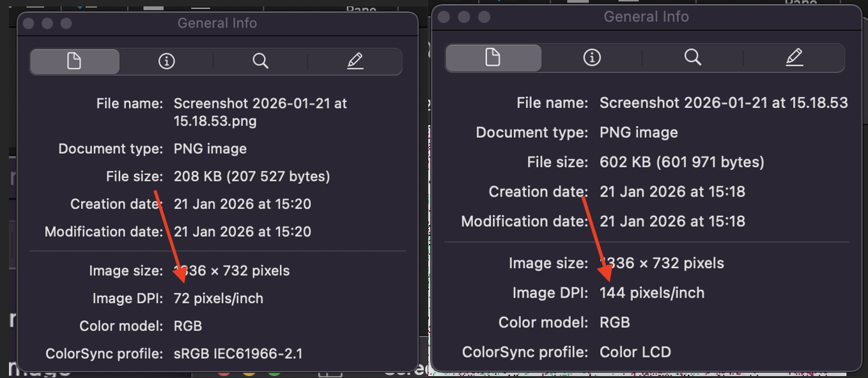
Task: Click 'PNG image' document type in right window
Action: click(x=639, y=133)
